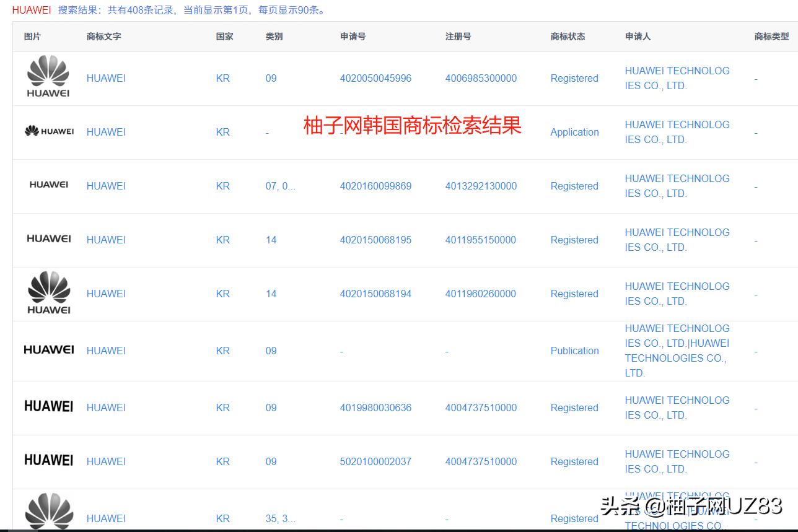Open application number 4020050045996
Image resolution: width=798 pixels, height=532 pixels.
pos(375,79)
